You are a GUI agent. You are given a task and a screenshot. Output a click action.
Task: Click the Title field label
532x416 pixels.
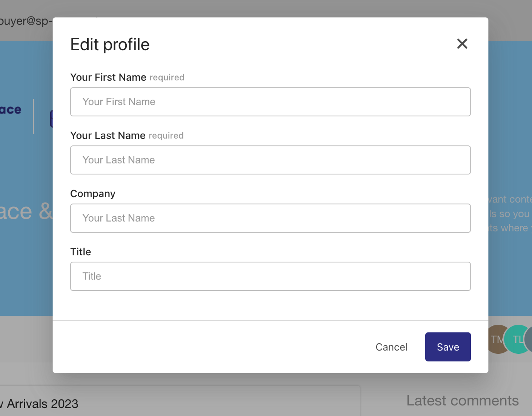pos(80,251)
